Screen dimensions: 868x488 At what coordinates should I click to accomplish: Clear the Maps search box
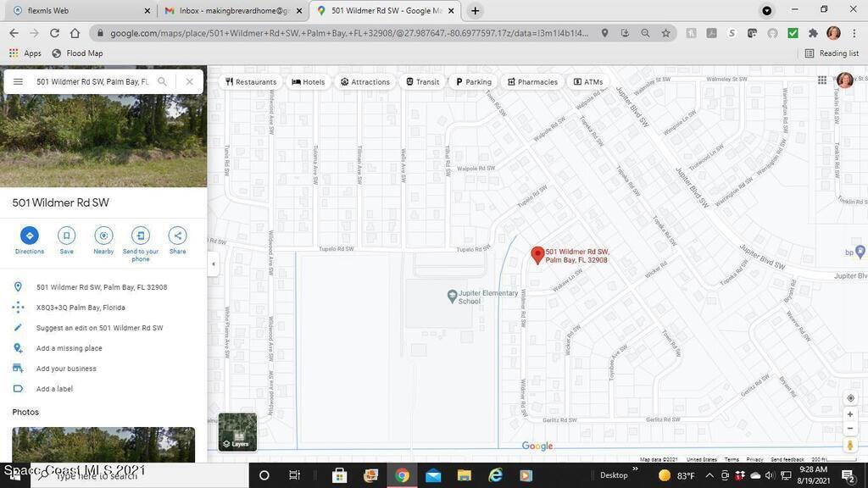pos(189,82)
